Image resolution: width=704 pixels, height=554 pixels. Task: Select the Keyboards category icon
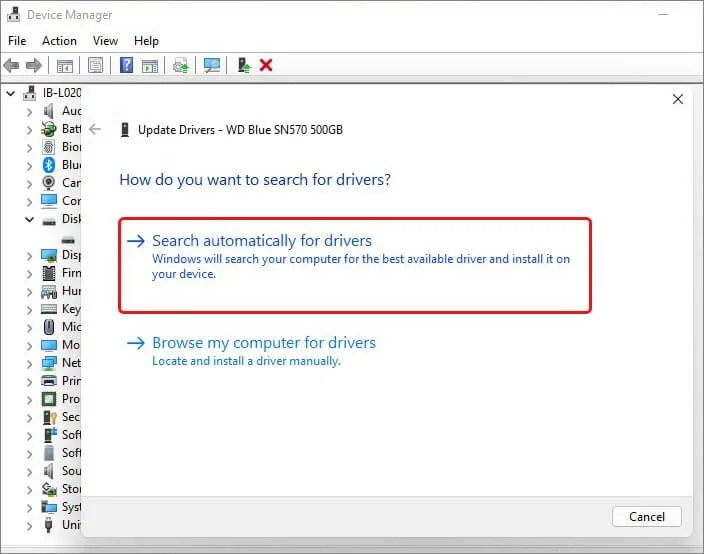tap(48, 309)
